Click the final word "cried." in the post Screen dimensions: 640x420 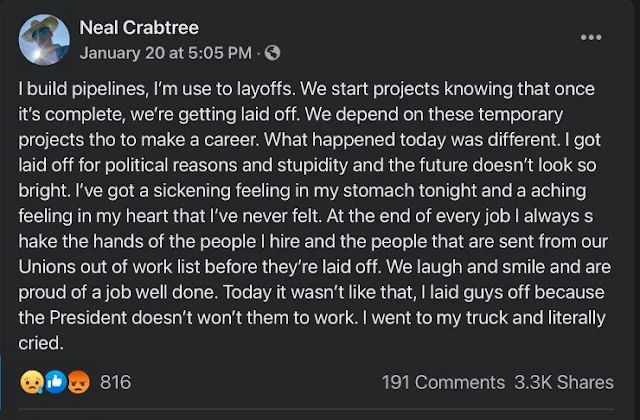[x=43, y=341]
